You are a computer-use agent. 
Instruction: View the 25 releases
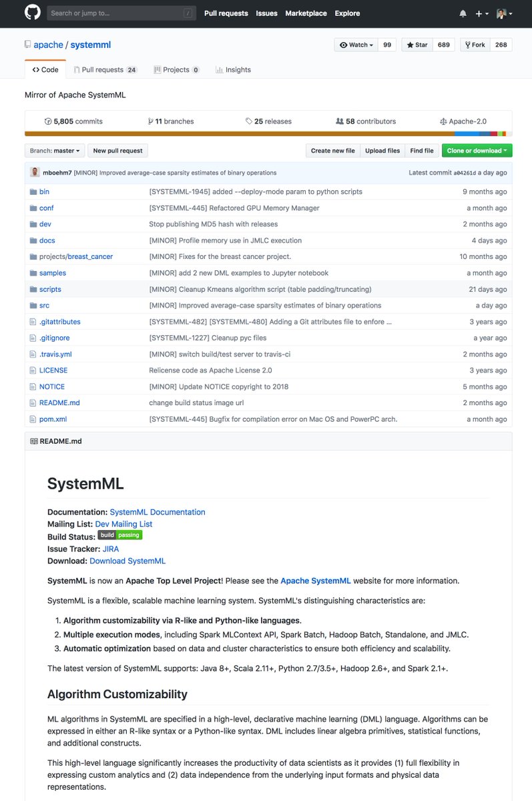pyautogui.click(x=268, y=121)
